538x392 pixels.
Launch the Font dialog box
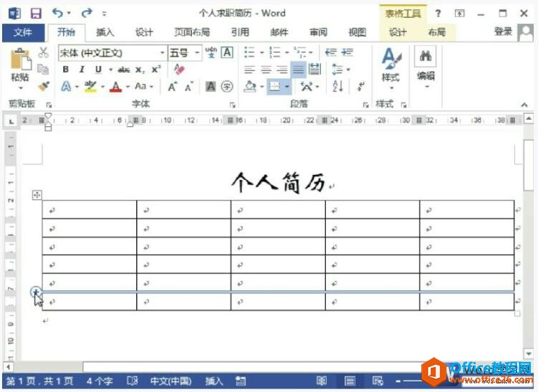233,105
